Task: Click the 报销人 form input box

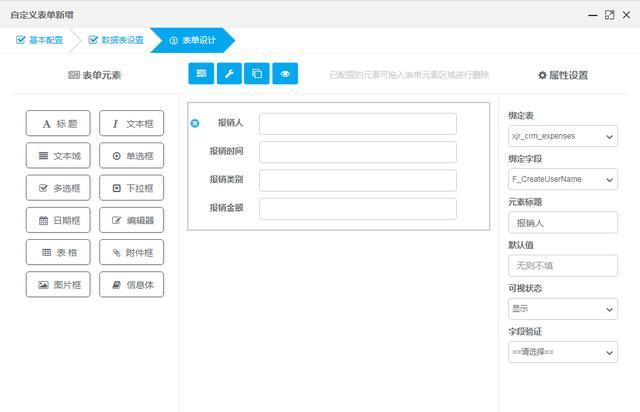Action: click(358, 124)
